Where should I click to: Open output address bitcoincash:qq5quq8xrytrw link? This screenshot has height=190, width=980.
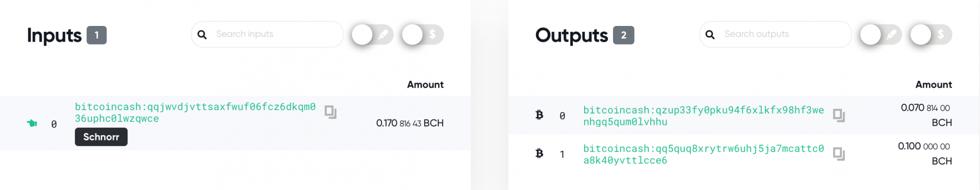pos(704,154)
